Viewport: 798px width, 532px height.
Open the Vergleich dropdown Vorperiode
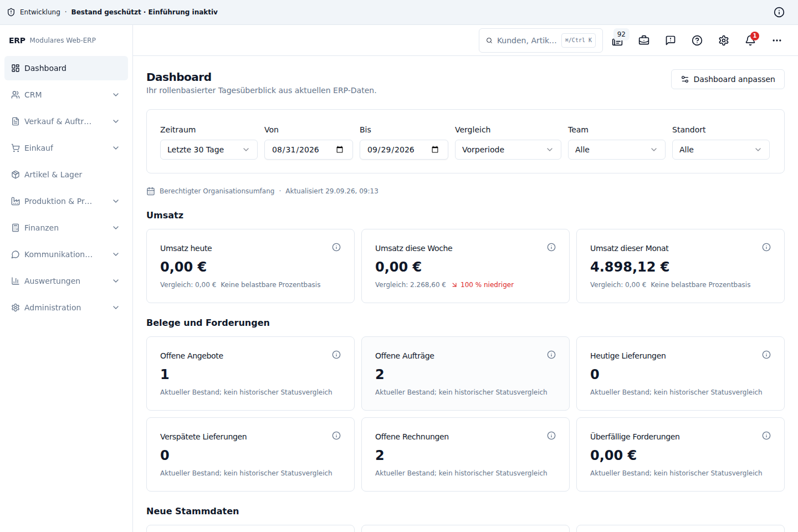(508, 150)
